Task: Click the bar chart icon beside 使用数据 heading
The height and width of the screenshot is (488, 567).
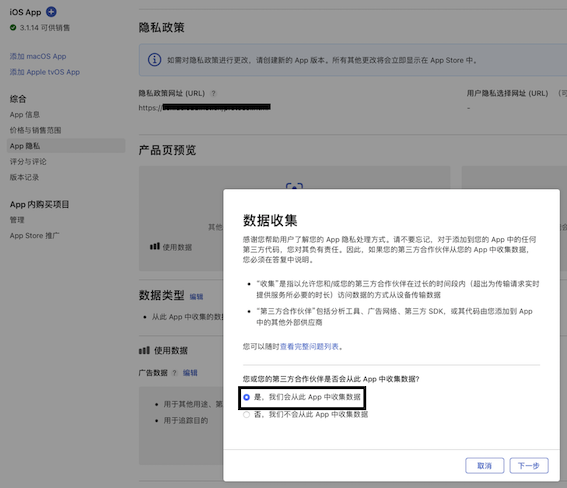Action: pyautogui.click(x=144, y=350)
